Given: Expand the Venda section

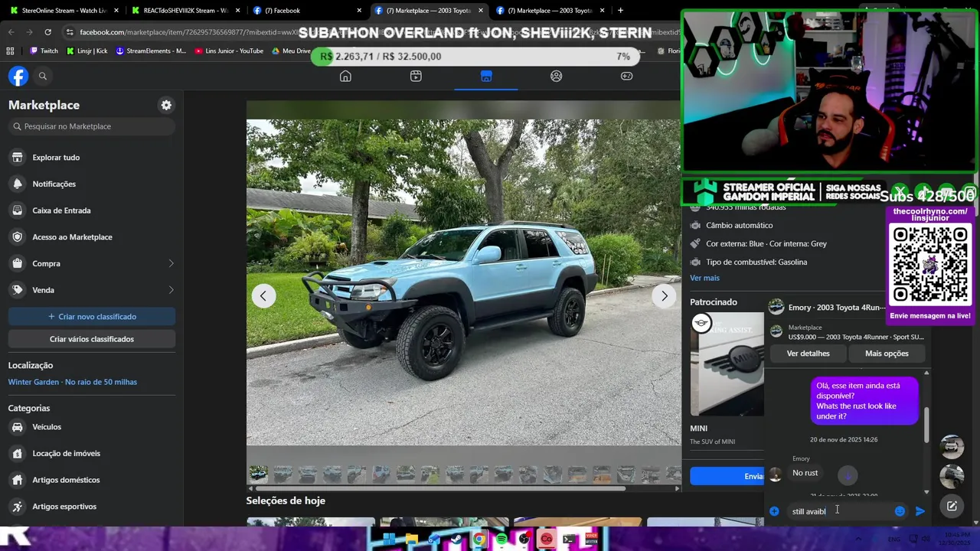Looking at the screenshot, I should (x=92, y=290).
